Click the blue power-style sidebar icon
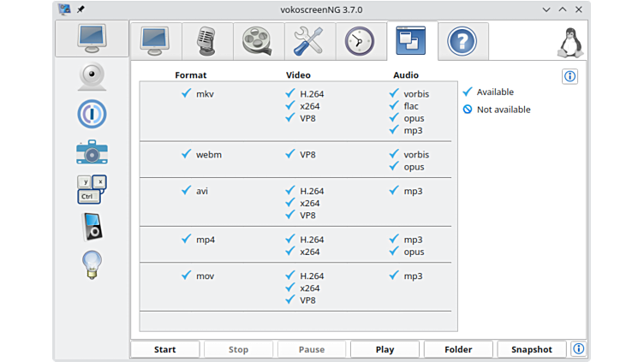Image resolution: width=644 pixels, height=362 pixels. (92, 114)
